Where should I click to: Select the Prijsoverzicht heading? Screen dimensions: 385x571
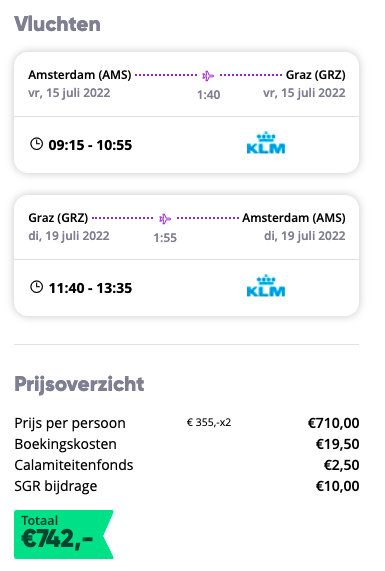(x=79, y=384)
